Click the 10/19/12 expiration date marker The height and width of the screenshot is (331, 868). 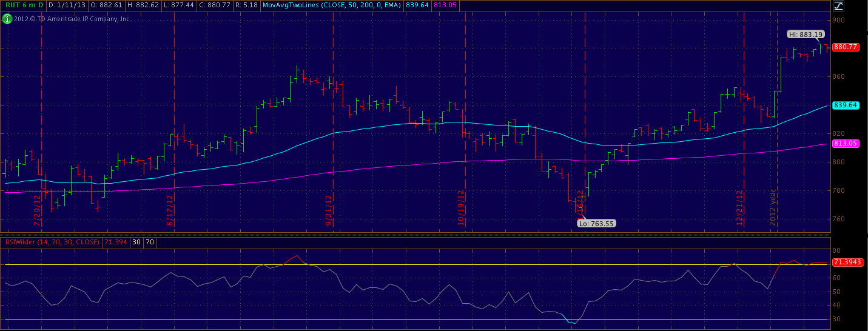pyautogui.click(x=462, y=208)
